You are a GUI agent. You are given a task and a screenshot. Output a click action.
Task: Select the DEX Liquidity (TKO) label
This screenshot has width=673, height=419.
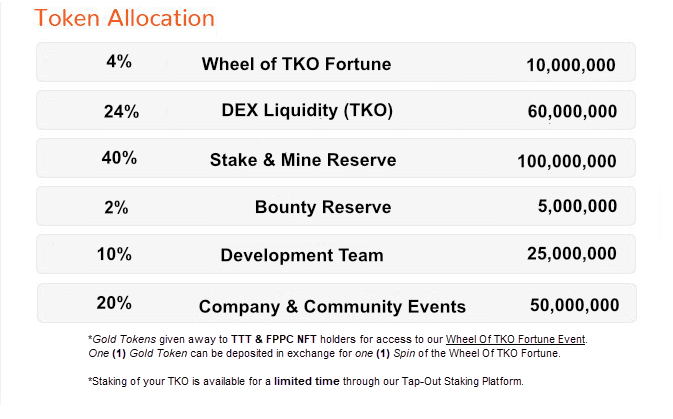point(307,110)
